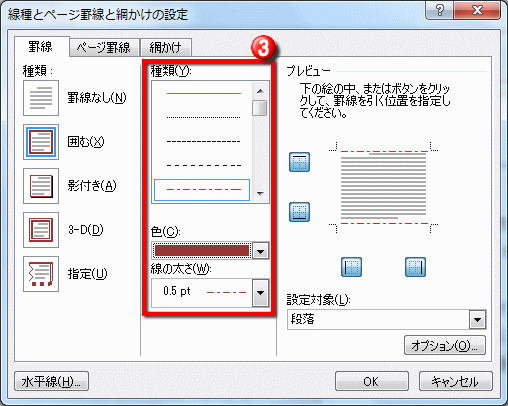
Task: Click the キャンセル button
Action: coord(455,381)
